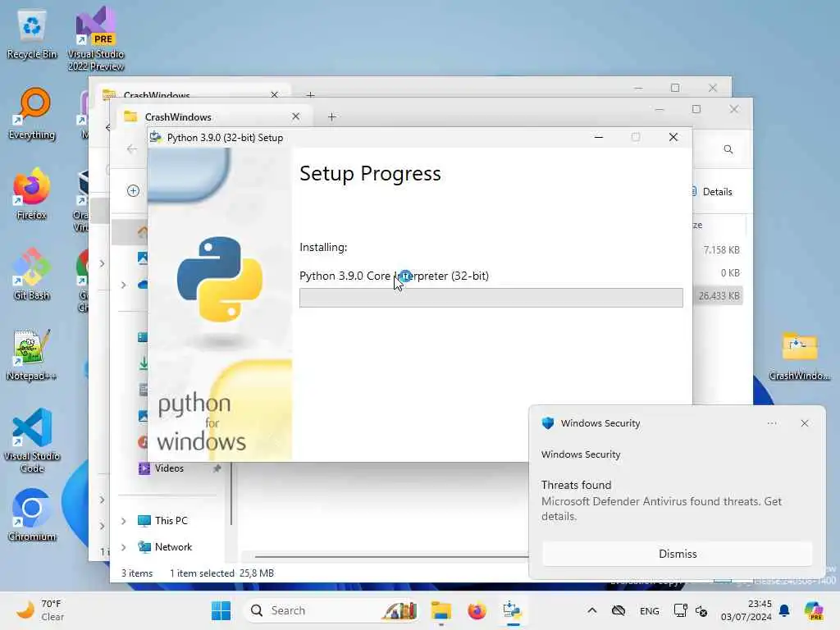Minimize the Python 3.9.0 Setup window
The image size is (840, 630).
point(599,137)
